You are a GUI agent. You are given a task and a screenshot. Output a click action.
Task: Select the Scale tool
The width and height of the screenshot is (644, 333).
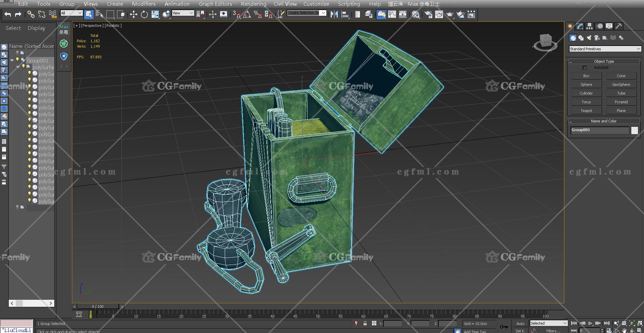[x=155, y=14]
